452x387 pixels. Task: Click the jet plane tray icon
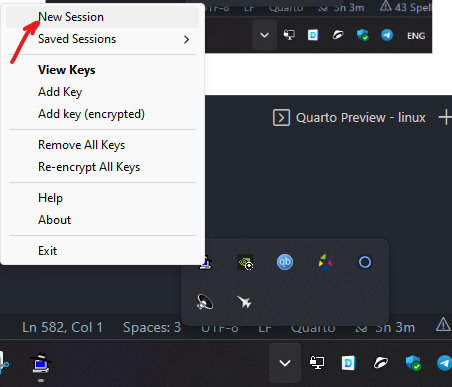pyautogui.click(x=245, y=302)
